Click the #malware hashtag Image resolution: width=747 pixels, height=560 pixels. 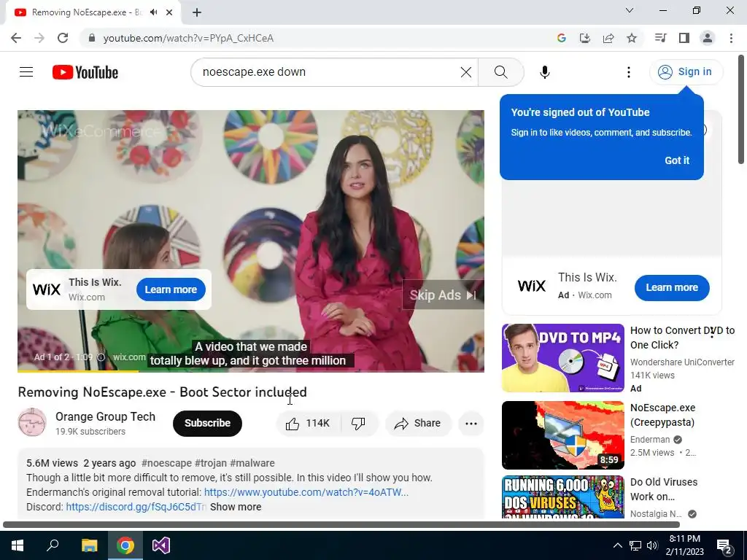(x=252, y=463)
